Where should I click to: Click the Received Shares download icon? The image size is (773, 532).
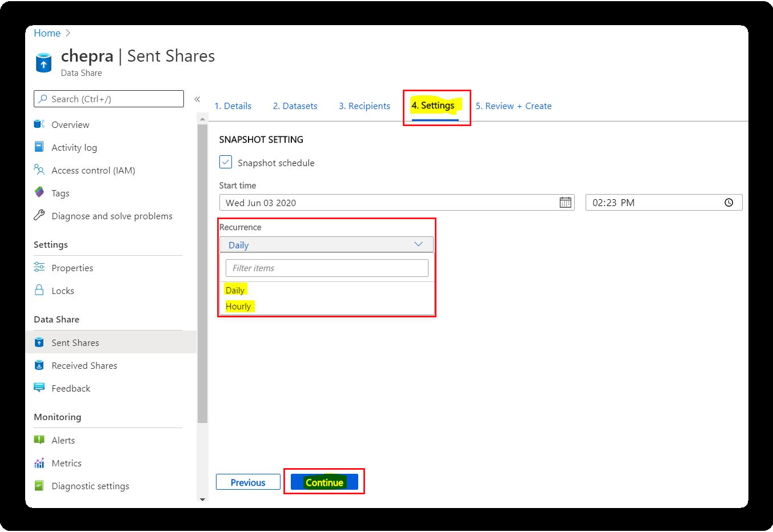pyautogui.click(x=39, y=365)
